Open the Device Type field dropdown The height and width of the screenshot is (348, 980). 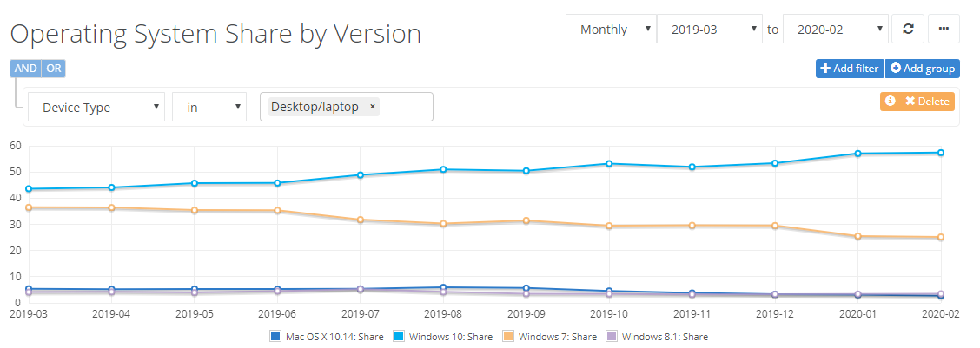click(96, 107)
